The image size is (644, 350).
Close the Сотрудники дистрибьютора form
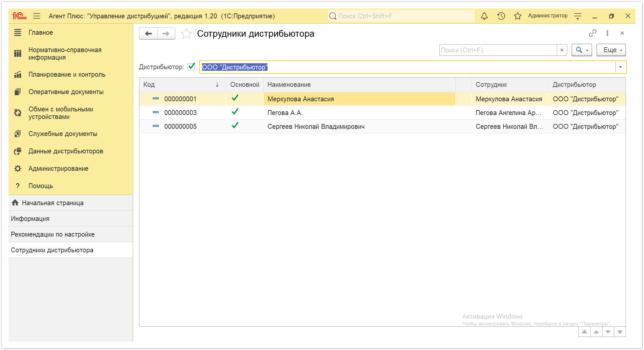tap(622, 33)
